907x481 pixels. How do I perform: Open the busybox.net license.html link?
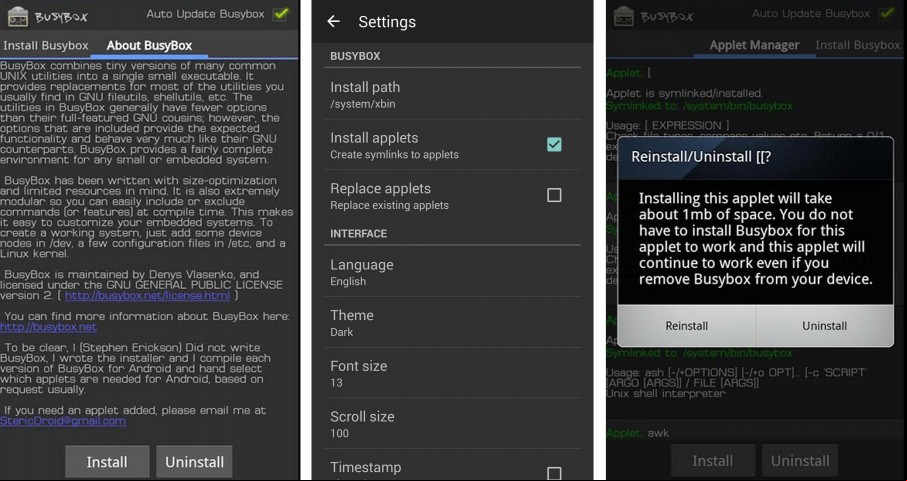pyautogui.click(x=148, y=295)
